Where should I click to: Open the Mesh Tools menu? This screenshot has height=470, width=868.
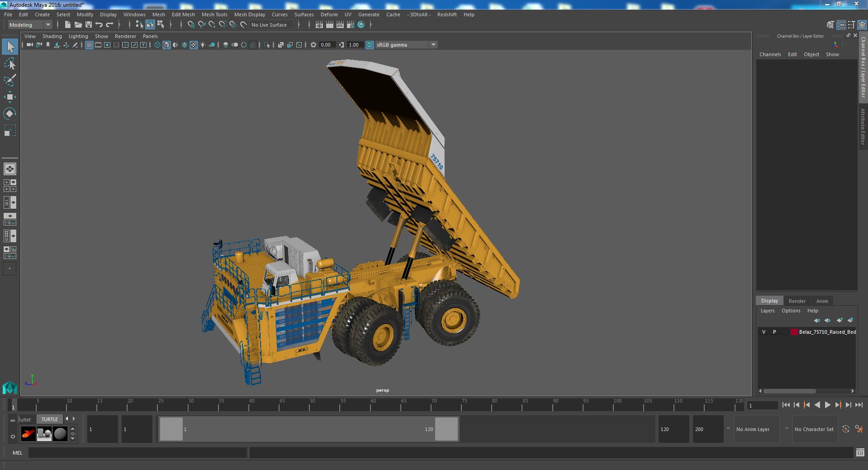click(214, 14)
